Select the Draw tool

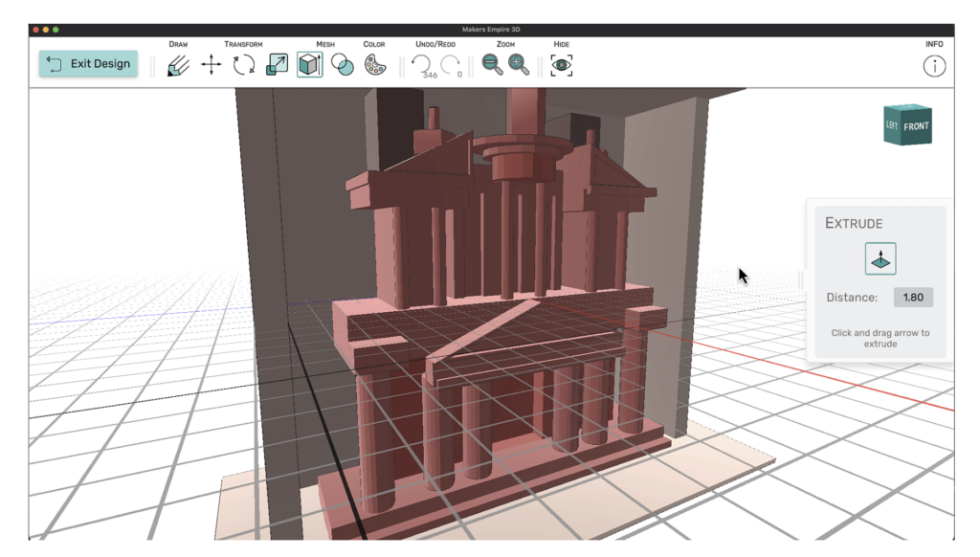[x=178, y=65]
